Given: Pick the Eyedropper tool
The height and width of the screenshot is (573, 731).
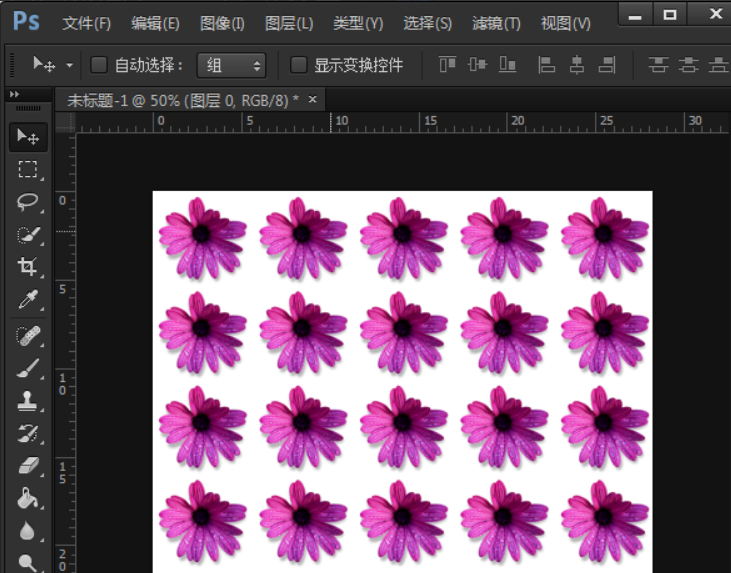Looking at the screenshot, I should tap(28, 299).
